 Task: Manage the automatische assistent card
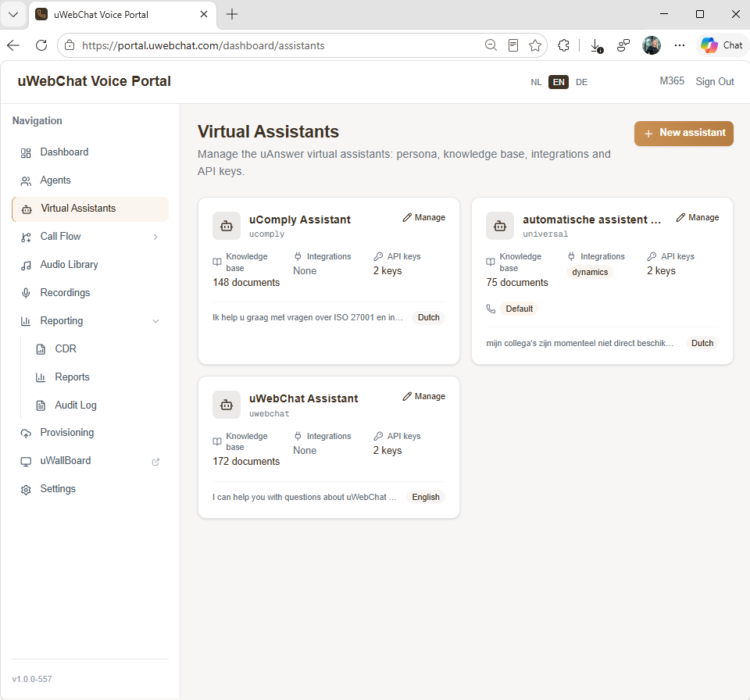pyautogui.click(x=698, y=217)
